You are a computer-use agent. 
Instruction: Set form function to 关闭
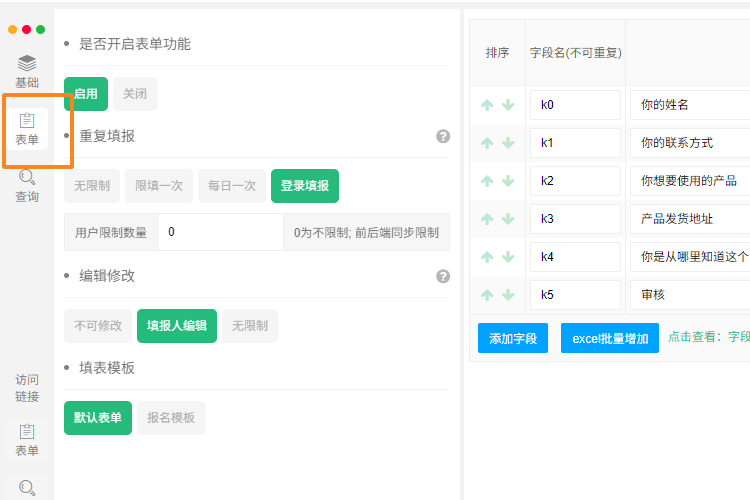(x=135, y=94)
